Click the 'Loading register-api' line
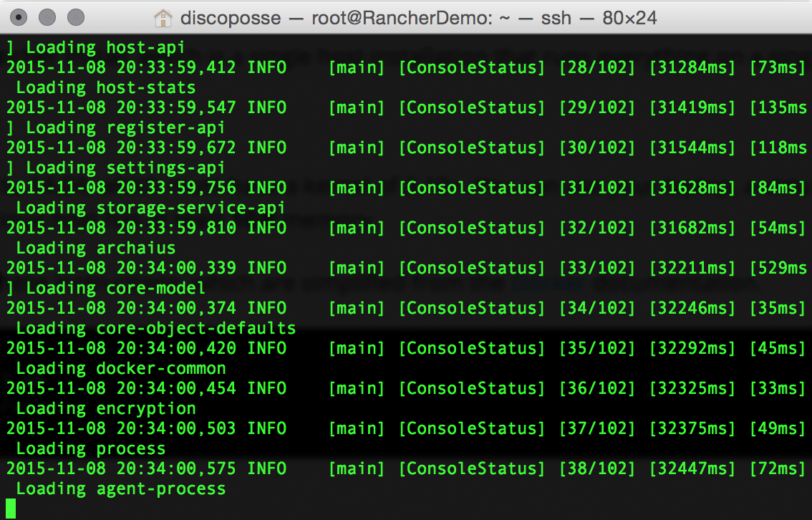This screenshot has width=812, height=520. click(125, 127)
